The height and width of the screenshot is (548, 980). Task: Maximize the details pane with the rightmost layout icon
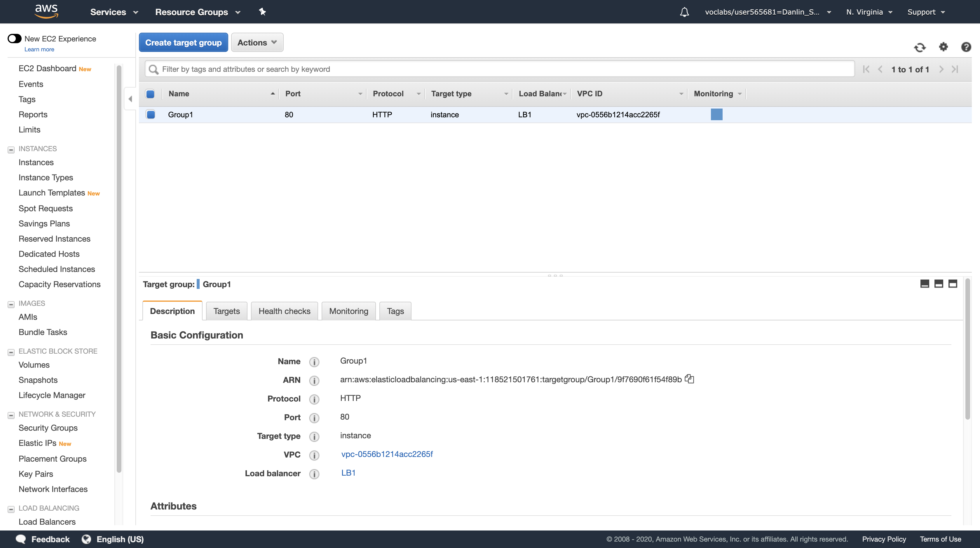[952, 284]
